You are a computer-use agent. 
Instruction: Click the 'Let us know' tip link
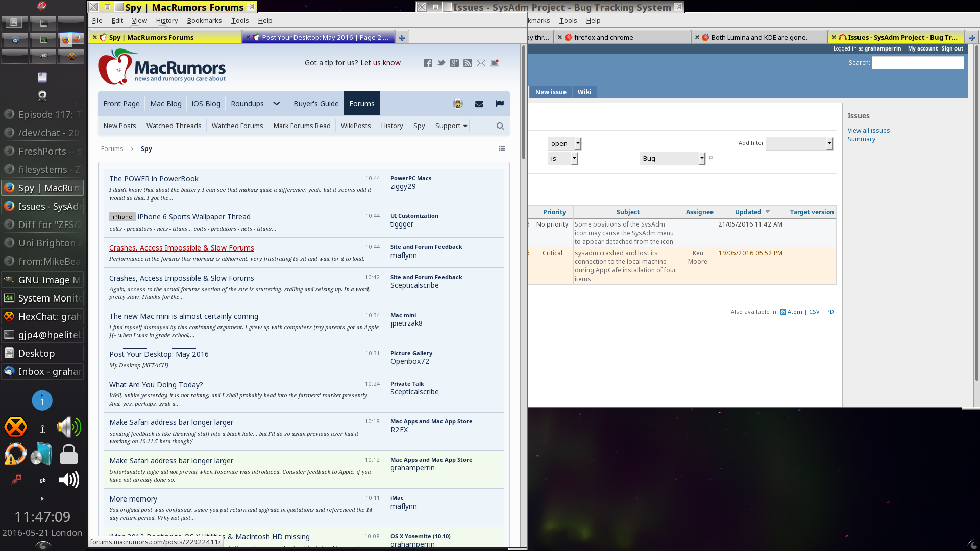(x=380, y=63)
